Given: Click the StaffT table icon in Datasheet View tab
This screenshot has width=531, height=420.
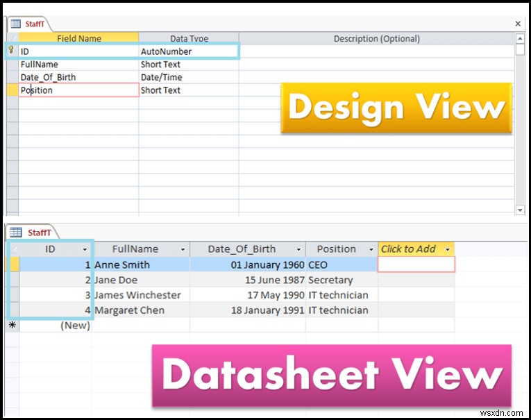Looking at the screenshot, I should (15, 233).
